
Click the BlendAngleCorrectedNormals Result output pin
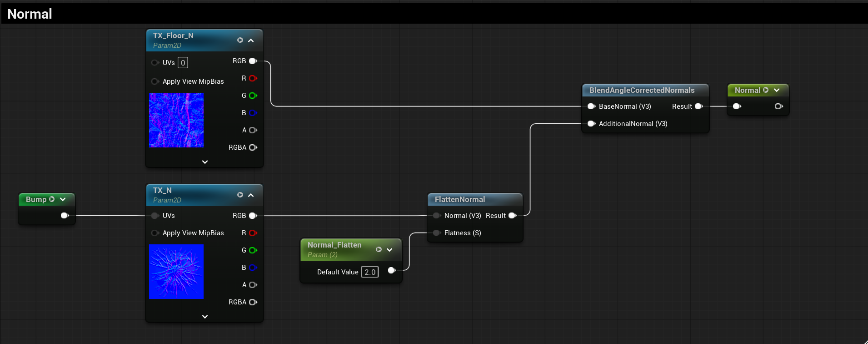pyautogui.click(x=699, y=106)
